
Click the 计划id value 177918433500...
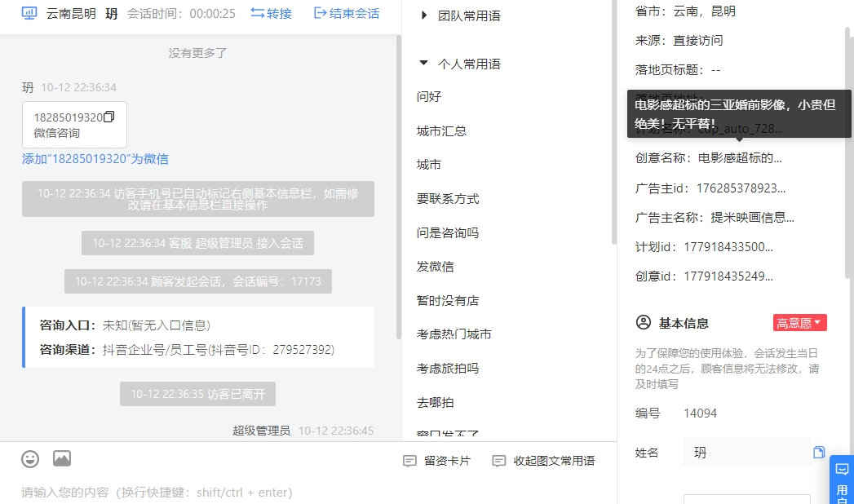click(728, 247)
